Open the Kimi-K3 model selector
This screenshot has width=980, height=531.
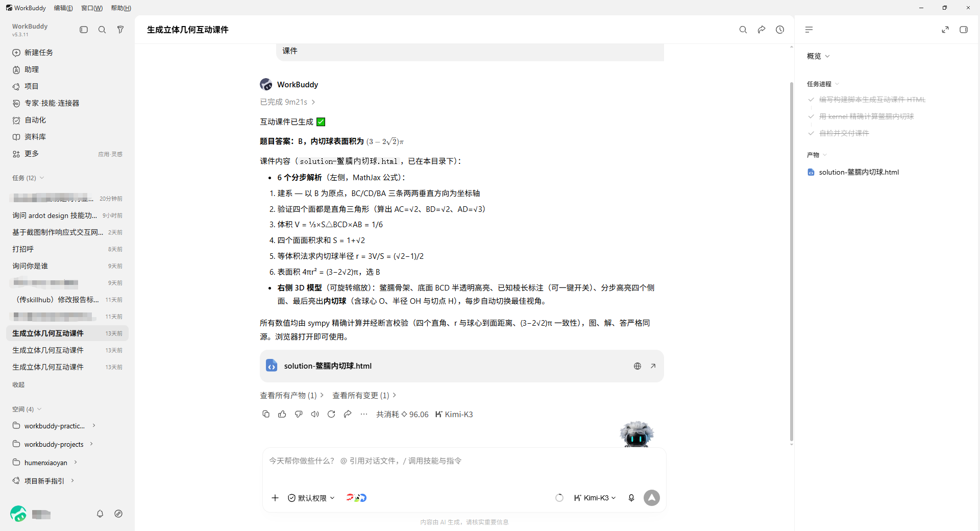595,498
